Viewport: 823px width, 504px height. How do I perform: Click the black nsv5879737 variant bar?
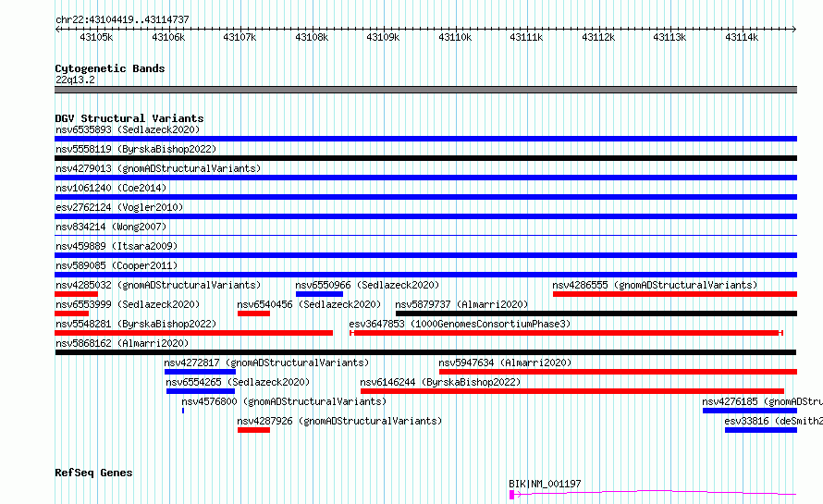(596, 313)
